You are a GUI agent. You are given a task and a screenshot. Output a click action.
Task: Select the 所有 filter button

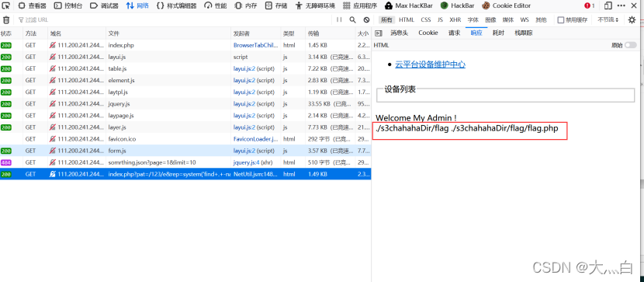386,19
